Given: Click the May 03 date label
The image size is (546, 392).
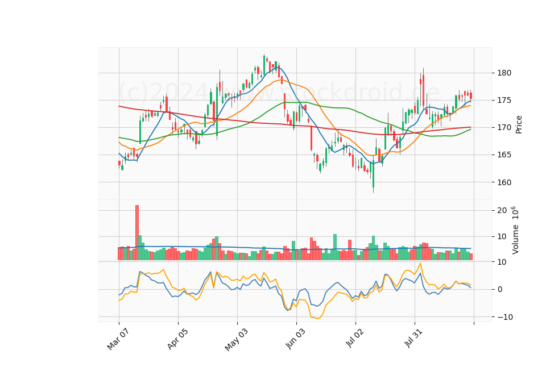Looking at the screenshot, I should coord(237,340).
